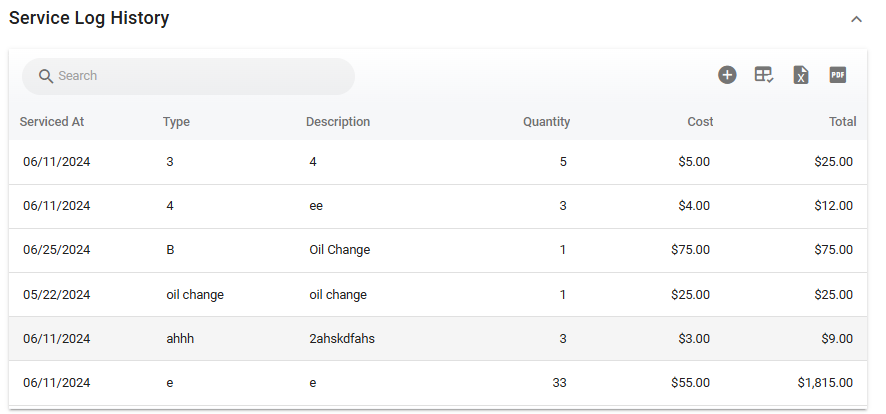Click the Service Log History heading
Image resolution: width=886 pixels, height=414 pixels.
click(89, 19)
